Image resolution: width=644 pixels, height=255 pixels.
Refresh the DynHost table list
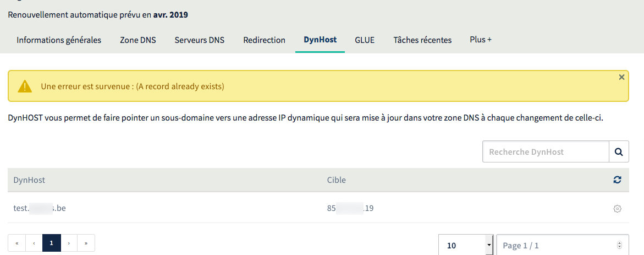(x=617, y=180)
